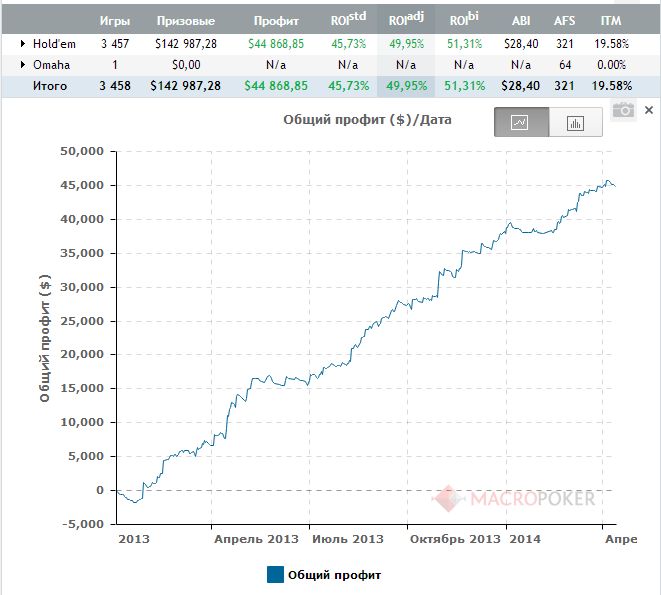661x595 pixels.
Task: Click the Общий профит legend label
Action: pos(334,575)
